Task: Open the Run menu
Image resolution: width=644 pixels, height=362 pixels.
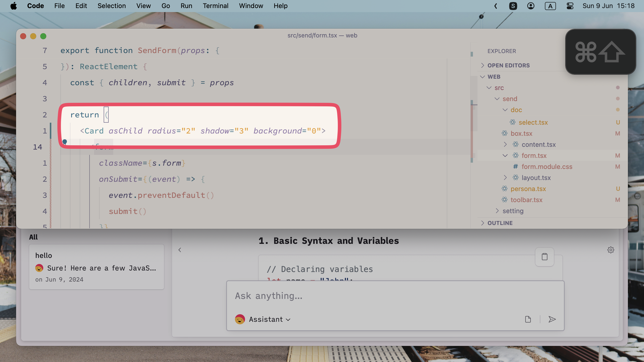Action: tap(186, 6)
